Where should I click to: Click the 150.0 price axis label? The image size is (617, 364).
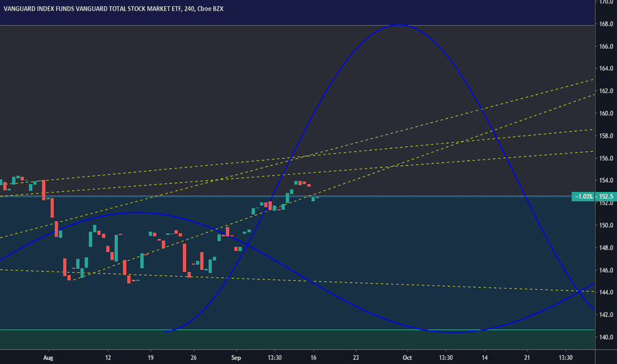(606, 226)
